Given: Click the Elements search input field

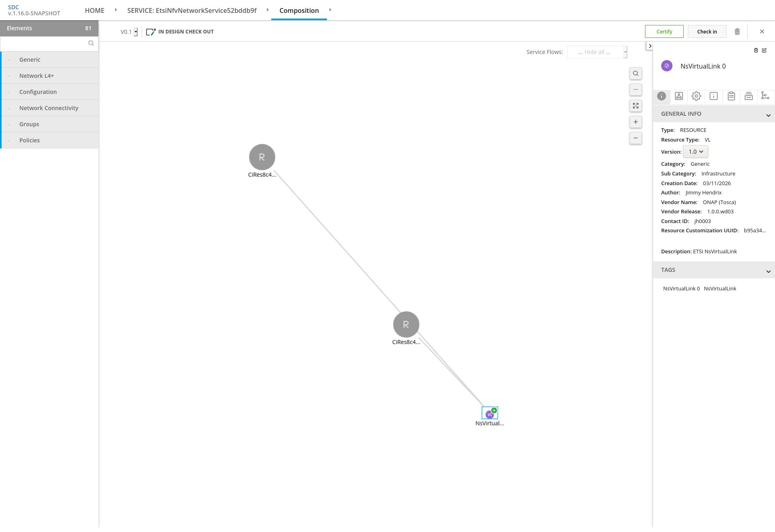Looking at the screenshot, I should click(44, 43).
